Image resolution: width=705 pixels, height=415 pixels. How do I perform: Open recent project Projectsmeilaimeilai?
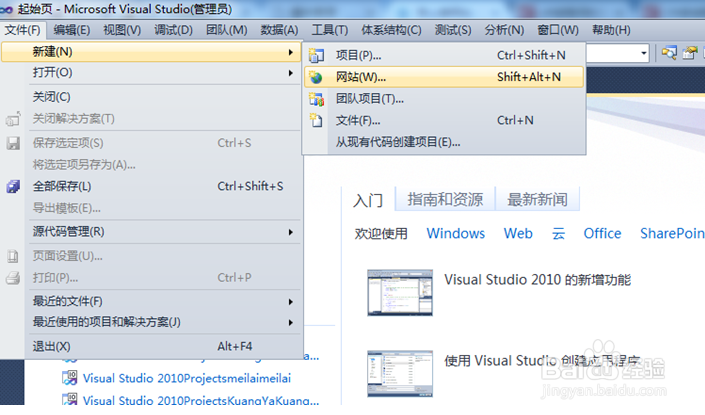pyautogui.click(x=187, y=379)
